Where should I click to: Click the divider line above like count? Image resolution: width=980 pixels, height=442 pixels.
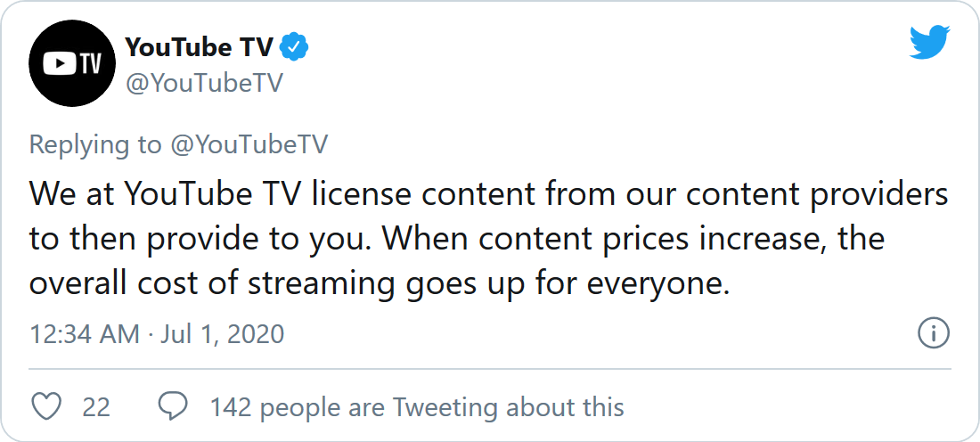(490, 368)
